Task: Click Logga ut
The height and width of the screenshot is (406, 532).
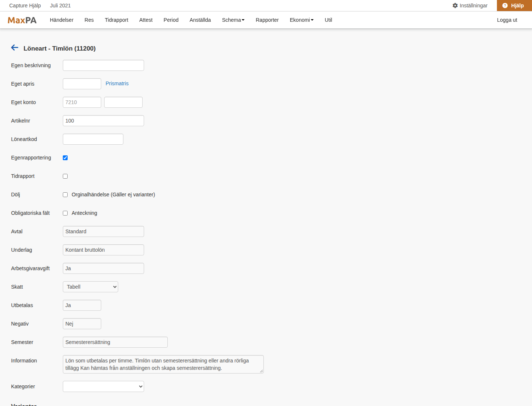Action: tap(507, 20)
